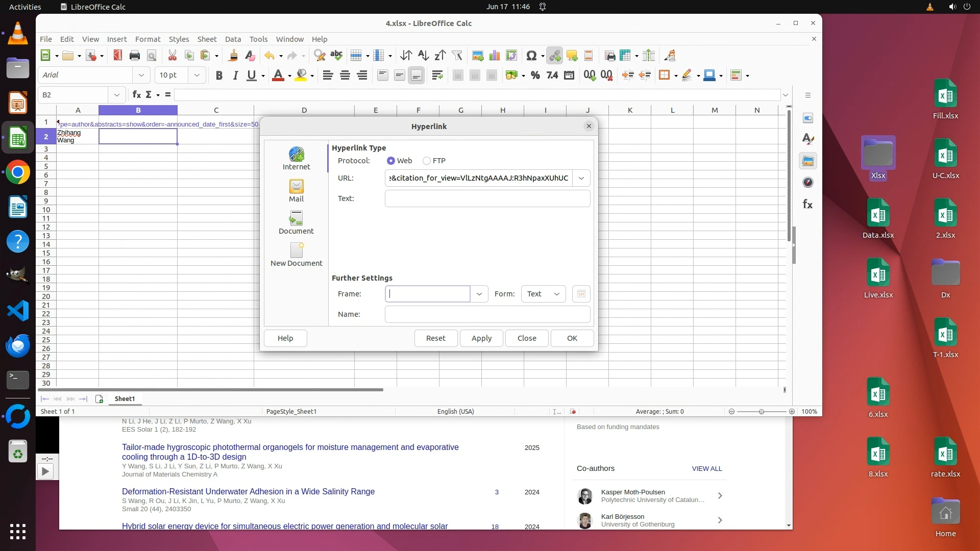Click the Insert Chart toolbar icon
980x551 pixels.
494,56
